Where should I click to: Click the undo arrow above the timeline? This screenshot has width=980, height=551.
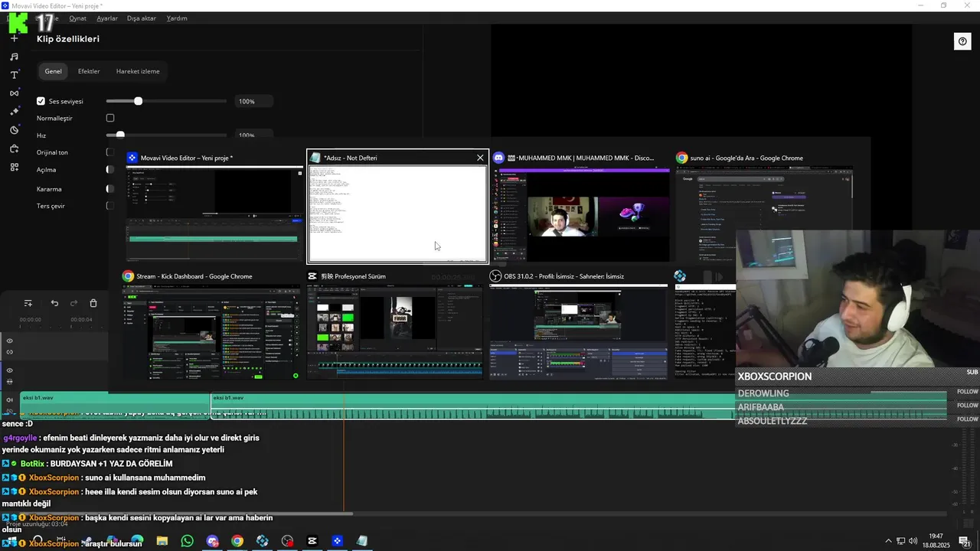pos(54,304)
